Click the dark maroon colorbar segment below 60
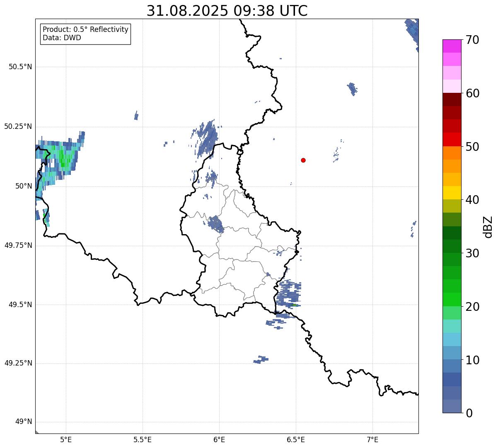The width and height of the screenshot is (498, 448). click(452, 99)
